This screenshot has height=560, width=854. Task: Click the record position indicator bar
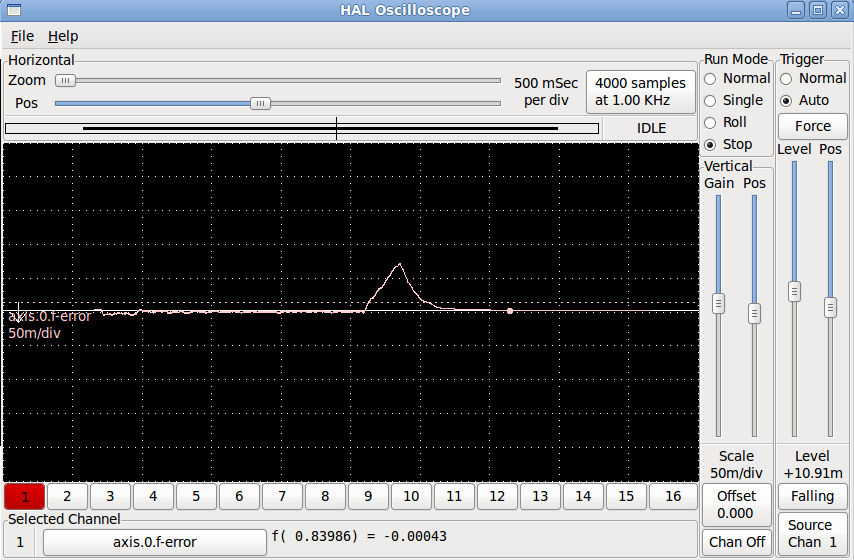(x=302, y=129)
